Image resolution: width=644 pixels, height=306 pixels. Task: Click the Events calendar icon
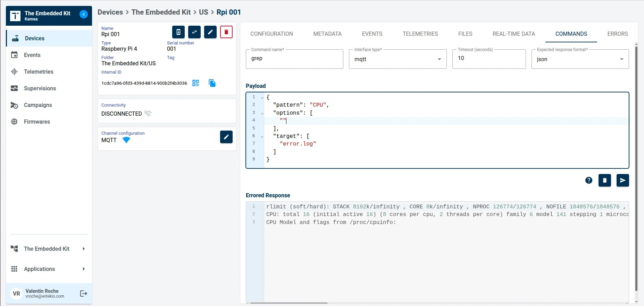[x=14, y=55]
